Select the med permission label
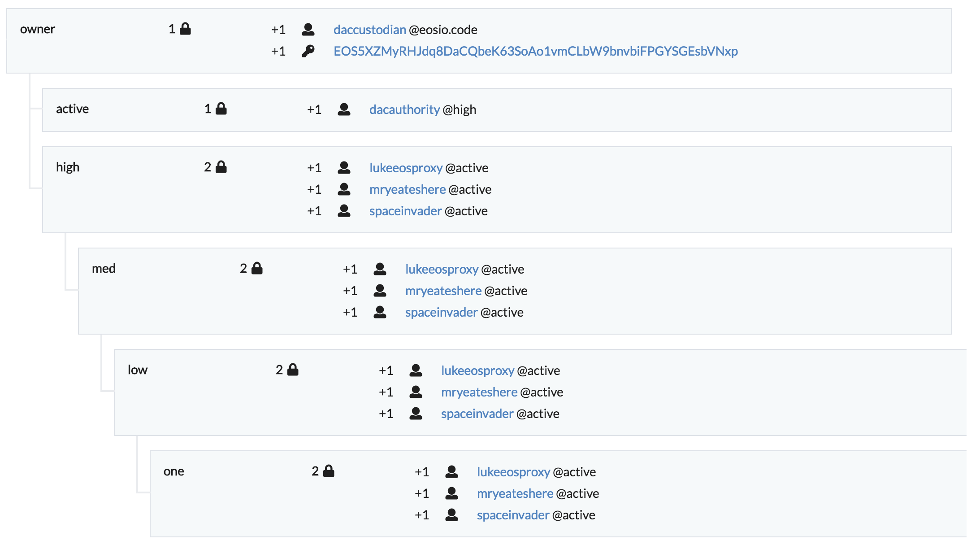The image size is (980, 549). 104,269
